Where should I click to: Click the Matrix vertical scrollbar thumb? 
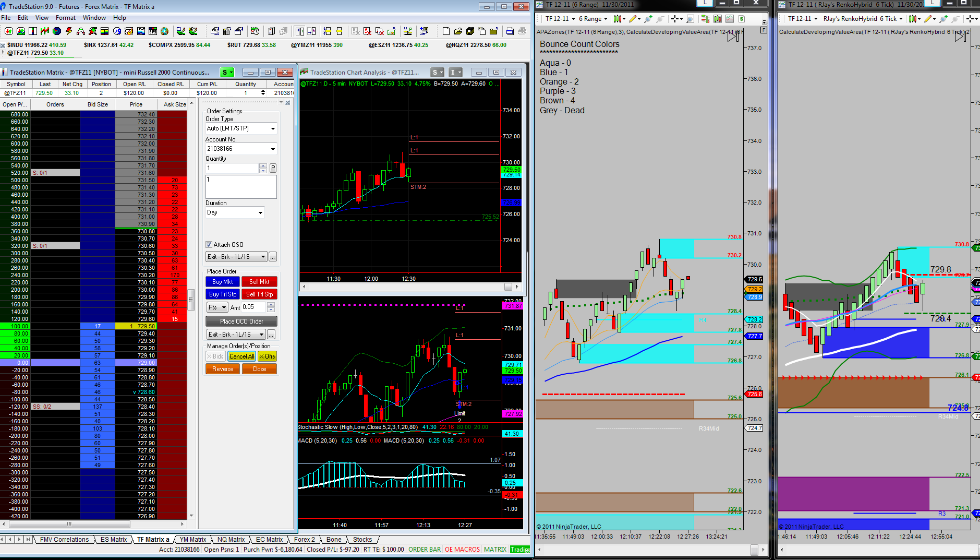tap(191, 299)
